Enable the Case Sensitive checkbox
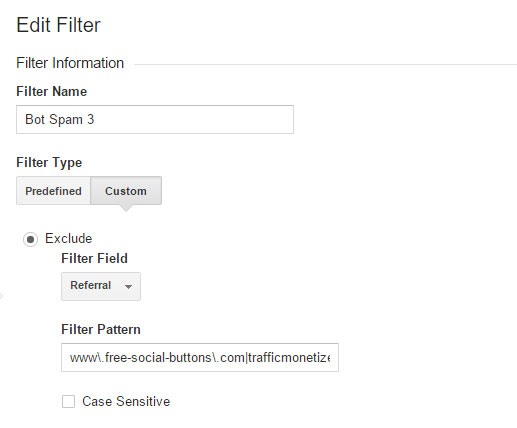The image size is (517, 428). pos(68,401)
